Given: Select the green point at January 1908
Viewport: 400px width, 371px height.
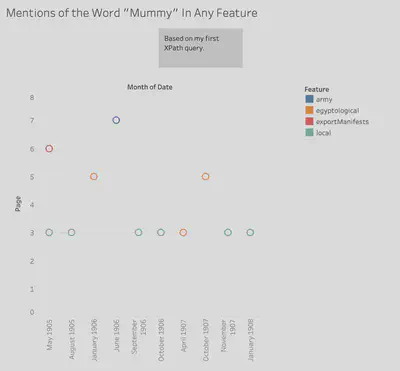Looking at the screenshot, I should pos(250,232).
